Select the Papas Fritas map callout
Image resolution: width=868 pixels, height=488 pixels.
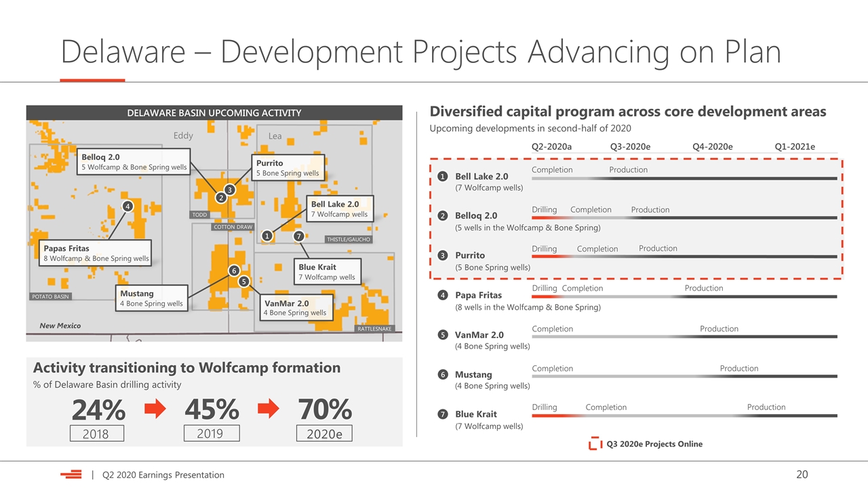(96, 253)
